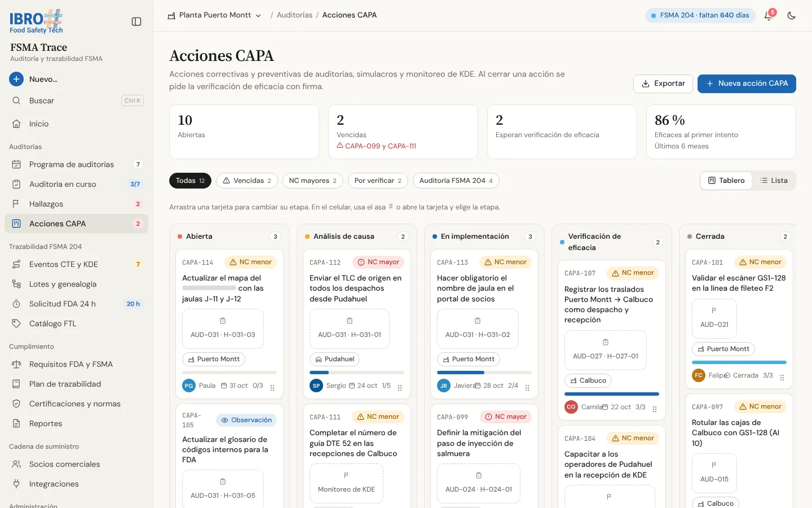The image size is (812, 508).
Task: Click the Certificaciones y normas shield icon
Action: point(16,404)
